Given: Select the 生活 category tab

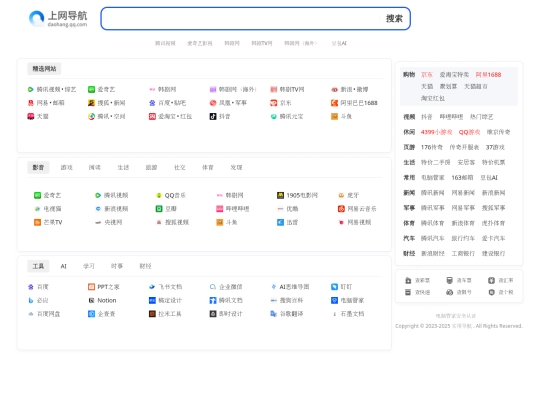Looking at the screenshot, I should tap(123, 168).
